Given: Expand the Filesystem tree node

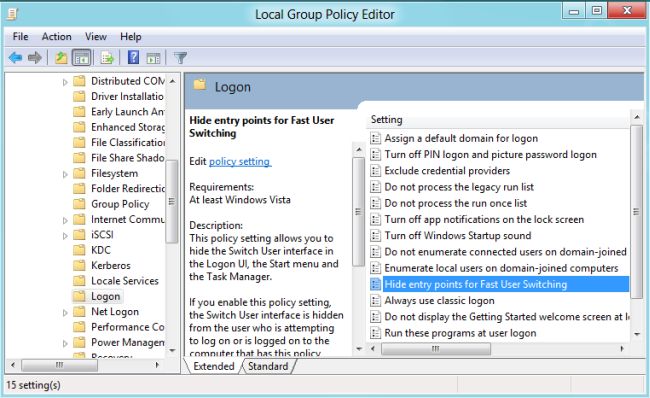Looking at the screenshot, I should click(x=65, y=174).
